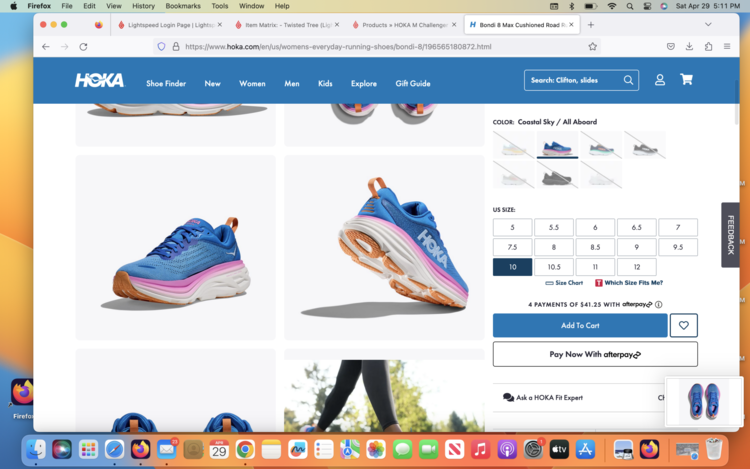Open Explore navigation dropdown
Image resolution: width=750 pixels, height=469 pixels.
364,83
